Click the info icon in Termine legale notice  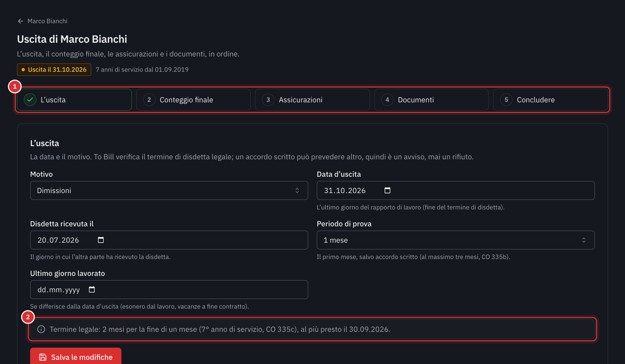click(41, 329)
